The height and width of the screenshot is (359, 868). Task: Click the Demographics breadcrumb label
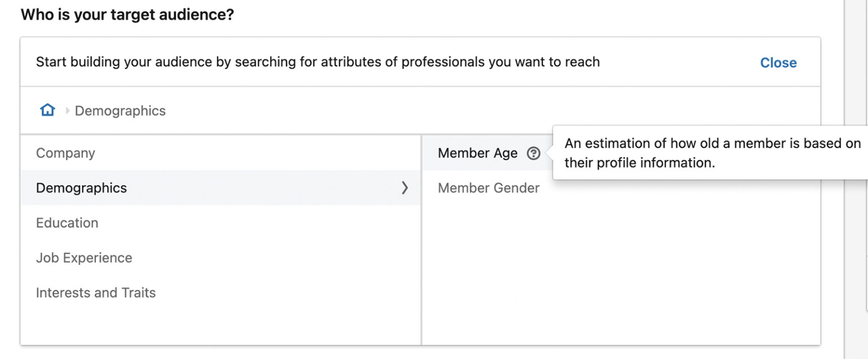pos(120,111)
